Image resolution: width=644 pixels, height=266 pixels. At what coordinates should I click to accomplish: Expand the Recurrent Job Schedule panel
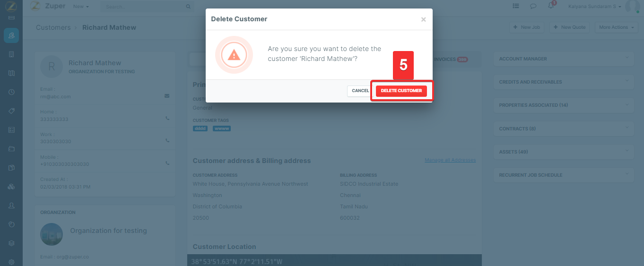coord(563,175)
